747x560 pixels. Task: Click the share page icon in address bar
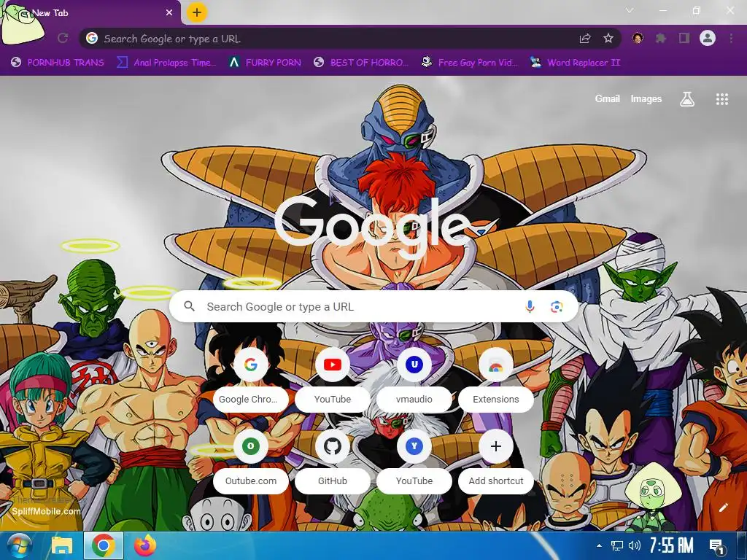585,39
